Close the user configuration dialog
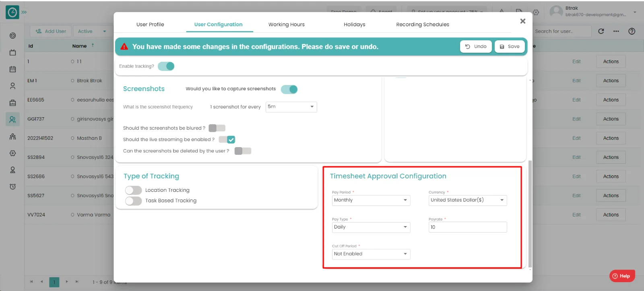The height and width of the screenshot is (291, 644). (x=523, y=21)
